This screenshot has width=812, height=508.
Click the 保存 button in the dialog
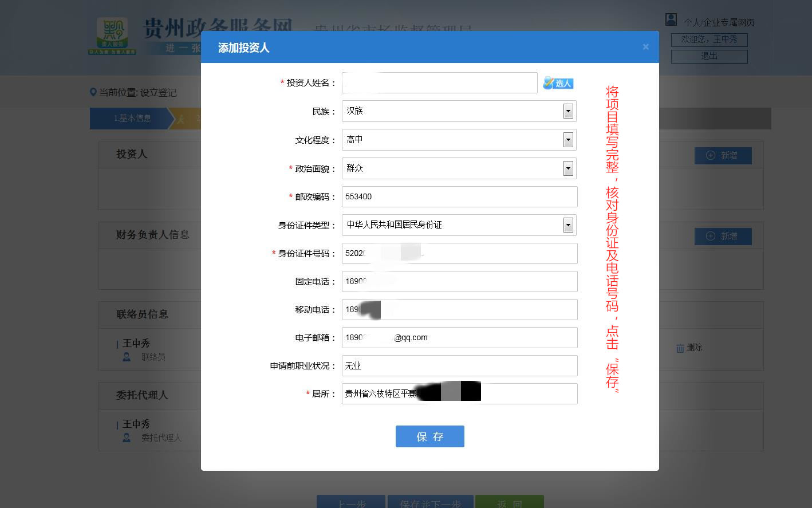click(x=430, y=436)
